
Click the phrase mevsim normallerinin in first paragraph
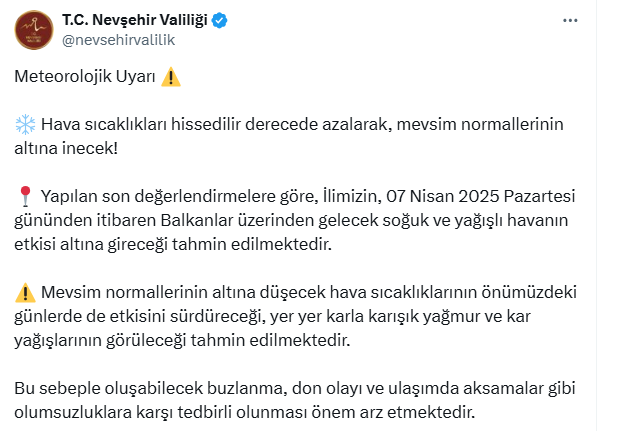coord(480,124)
